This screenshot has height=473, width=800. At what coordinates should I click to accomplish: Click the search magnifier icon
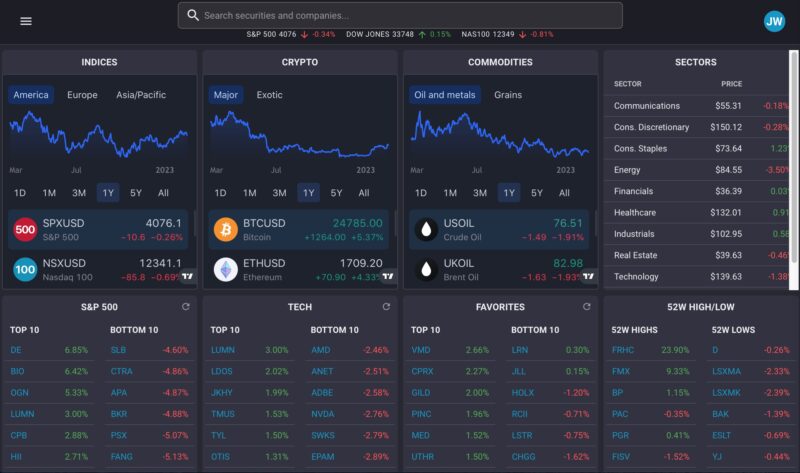(193, 15)
